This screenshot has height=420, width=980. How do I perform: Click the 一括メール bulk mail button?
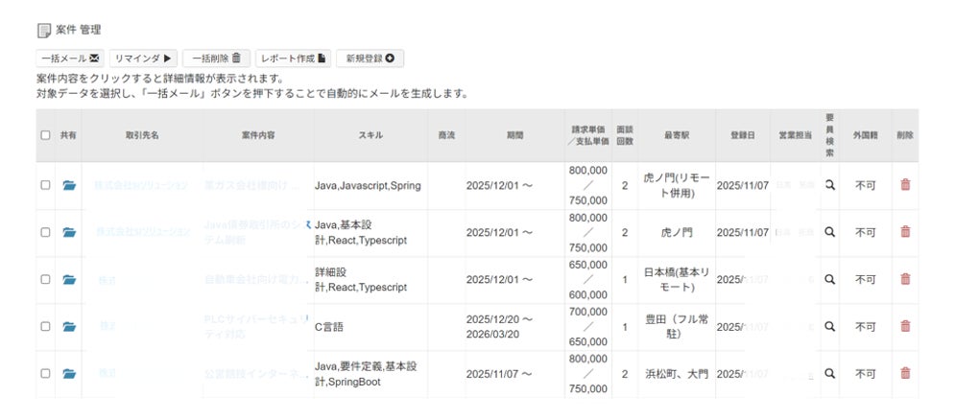(71, 58)
